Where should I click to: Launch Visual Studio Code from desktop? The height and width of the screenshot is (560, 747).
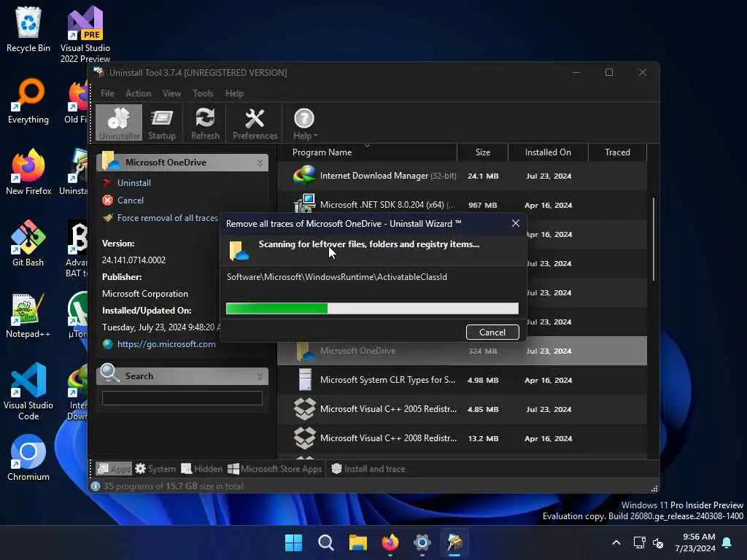[28, 392]
